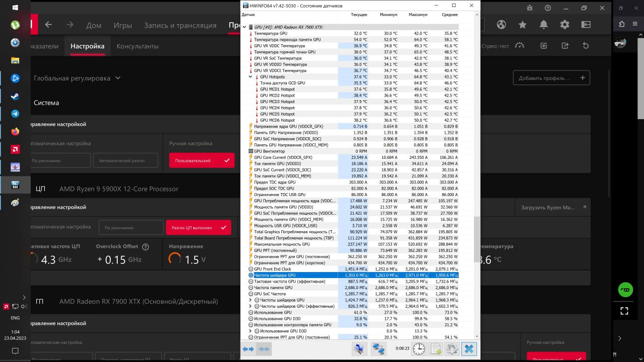Click the HWiNFO expand columns arrows button

[x=248, y=349]
